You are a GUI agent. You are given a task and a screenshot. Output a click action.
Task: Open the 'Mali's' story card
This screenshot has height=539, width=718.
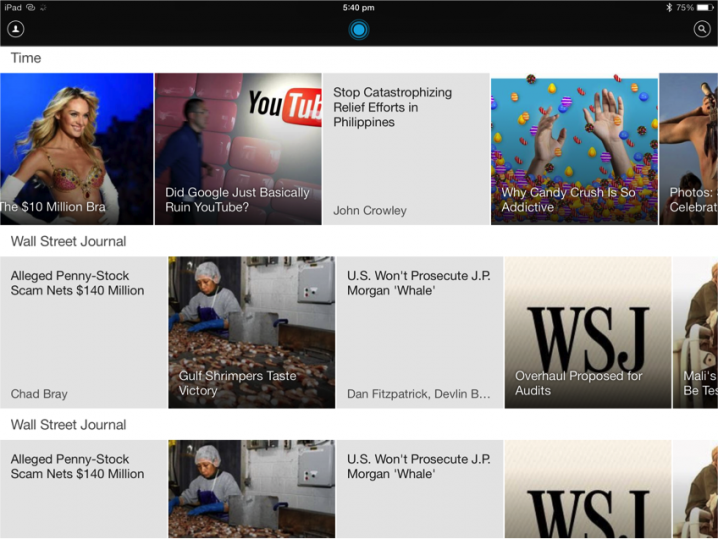tap(696, 332)
